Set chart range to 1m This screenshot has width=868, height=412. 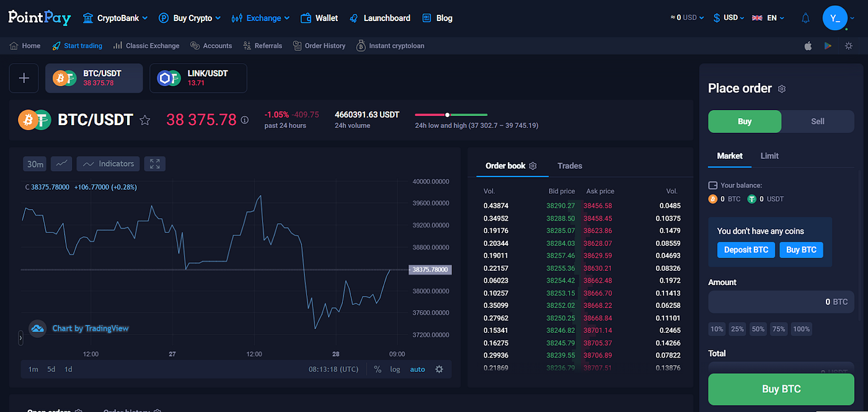(33, 369)
